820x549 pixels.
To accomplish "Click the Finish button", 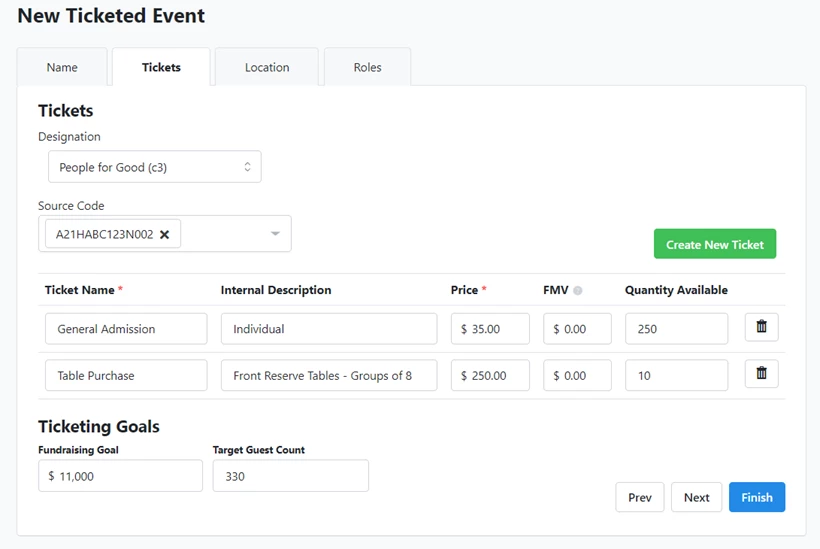I will pyautogui.click(x=757, y=497).
